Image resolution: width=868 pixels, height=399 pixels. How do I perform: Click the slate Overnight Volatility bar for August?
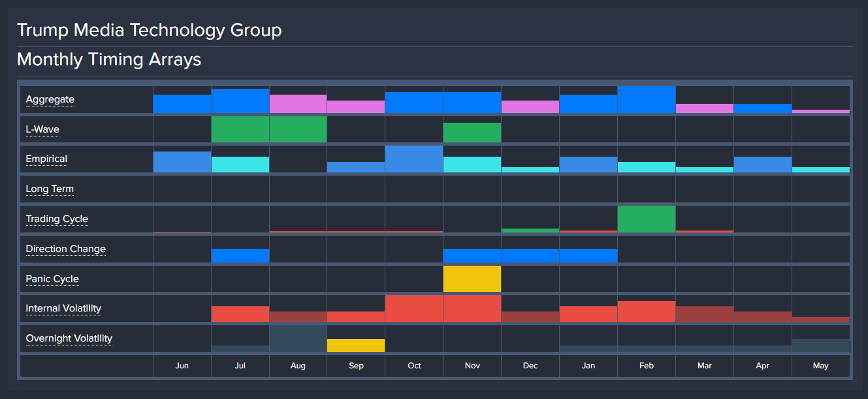tap(298, 338)
